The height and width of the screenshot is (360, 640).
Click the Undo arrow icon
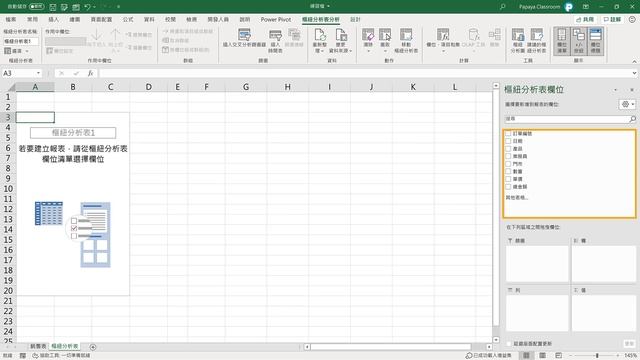[87, 7]
